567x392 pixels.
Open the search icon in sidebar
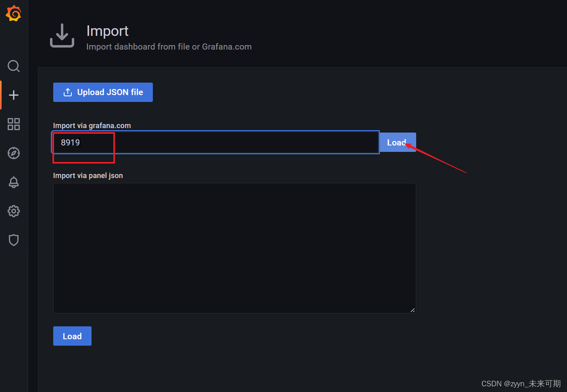tap(14, 66)
